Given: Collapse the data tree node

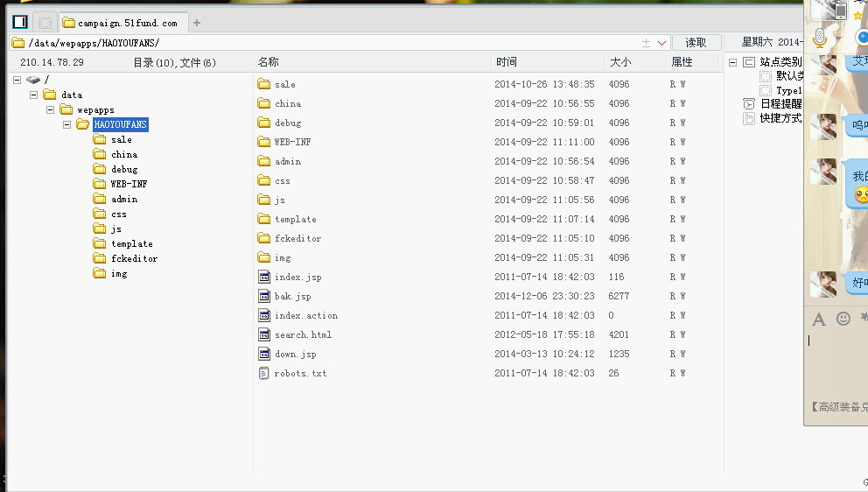Looking at the screenshot, I should click(x=34, y=95).
